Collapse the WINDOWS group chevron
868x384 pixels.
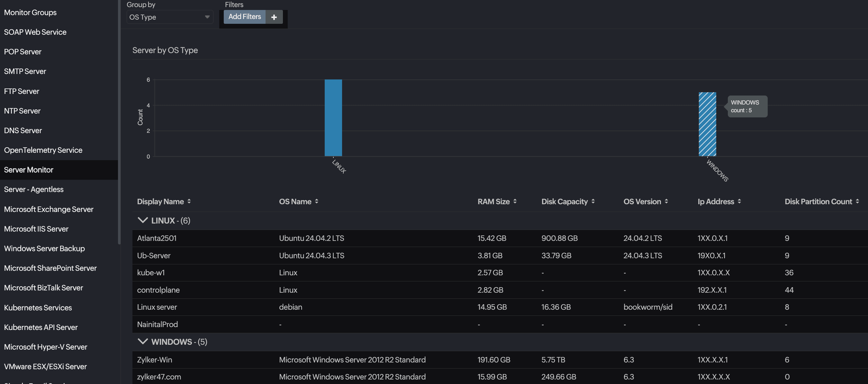pos(143,342)
